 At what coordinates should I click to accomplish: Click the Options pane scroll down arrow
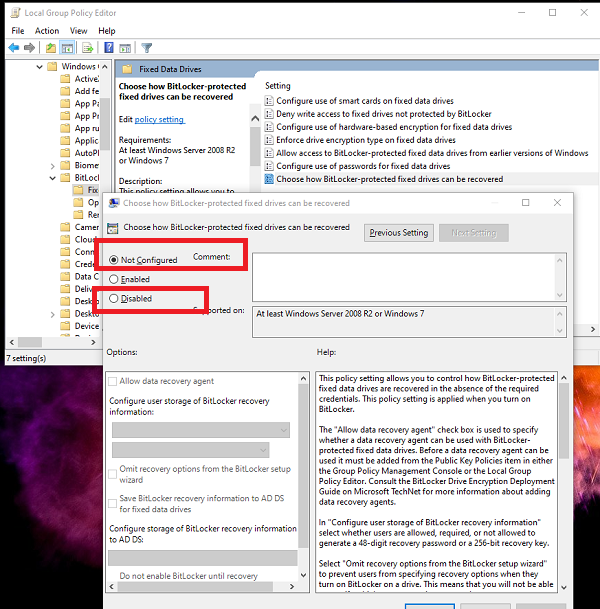tap(303, 575)
